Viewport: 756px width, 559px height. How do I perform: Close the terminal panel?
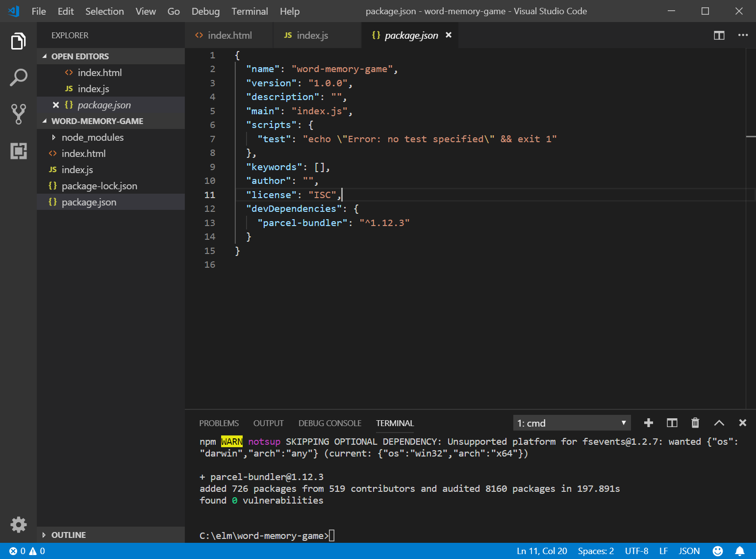click(743, 423)
